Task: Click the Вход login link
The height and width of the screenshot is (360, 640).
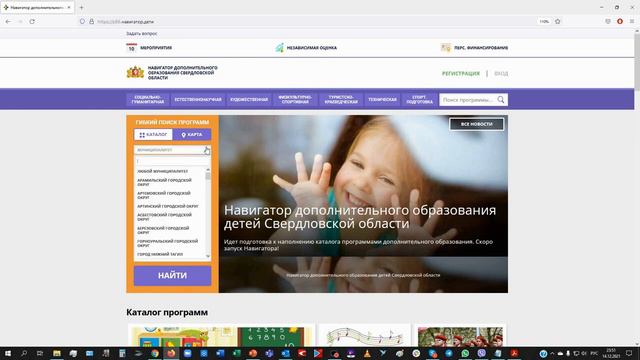Action: tap(501, 73)
